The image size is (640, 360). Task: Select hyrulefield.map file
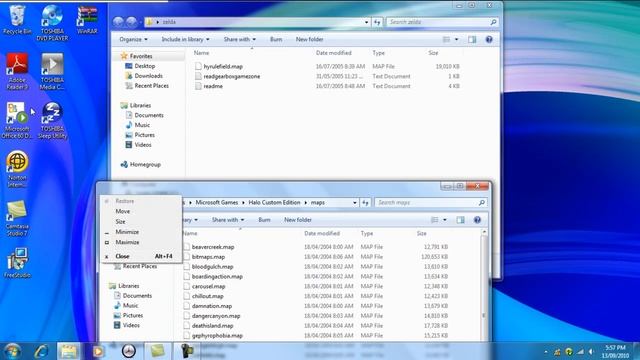click(x=223, y=67)
